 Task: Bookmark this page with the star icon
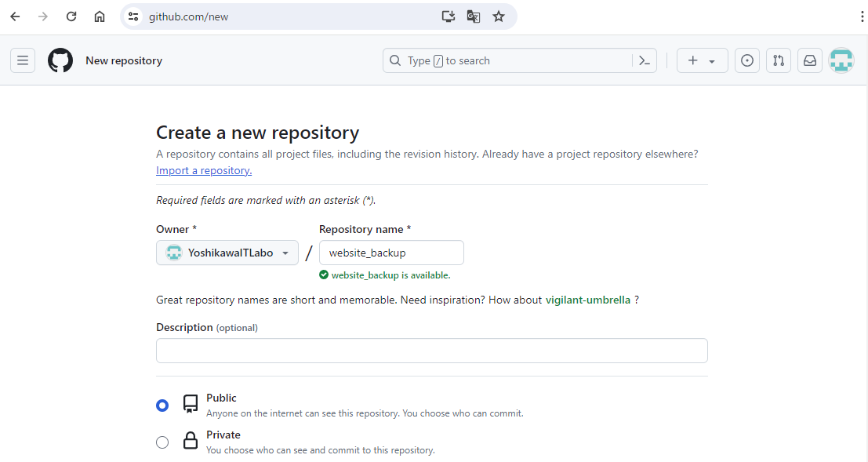click(499, 16)
